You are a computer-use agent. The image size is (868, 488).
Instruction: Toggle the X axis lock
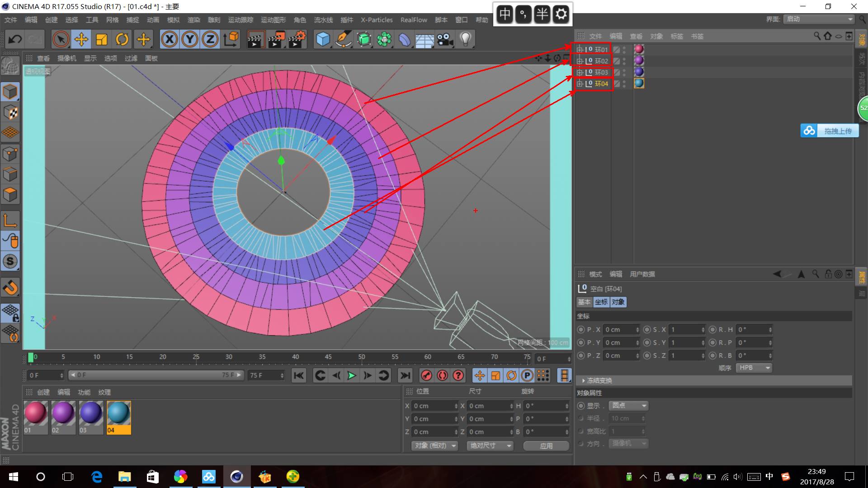tap(170, 40)
